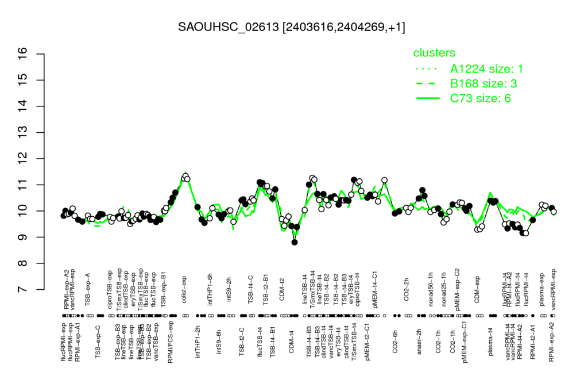Click legend entry 'C73 size: 6'
Screen dimensions: 588x368
[481, 98]
